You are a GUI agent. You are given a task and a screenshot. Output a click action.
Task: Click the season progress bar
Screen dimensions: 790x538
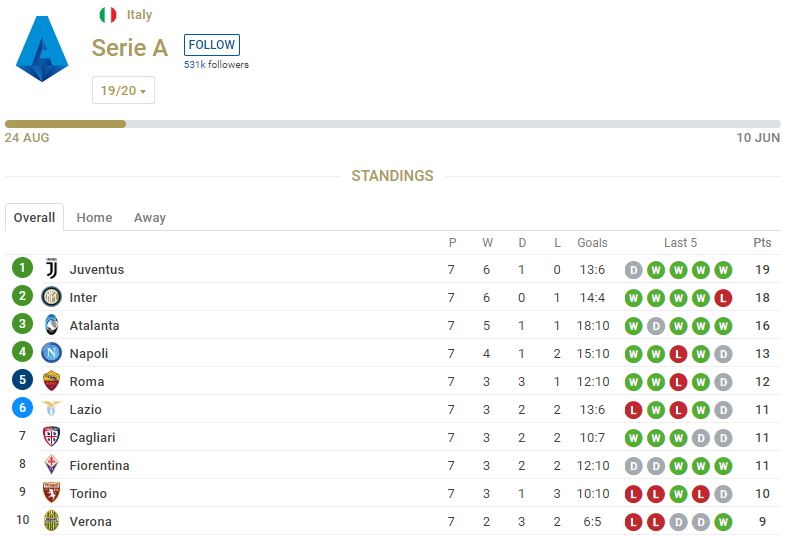(x=394, y=124)
